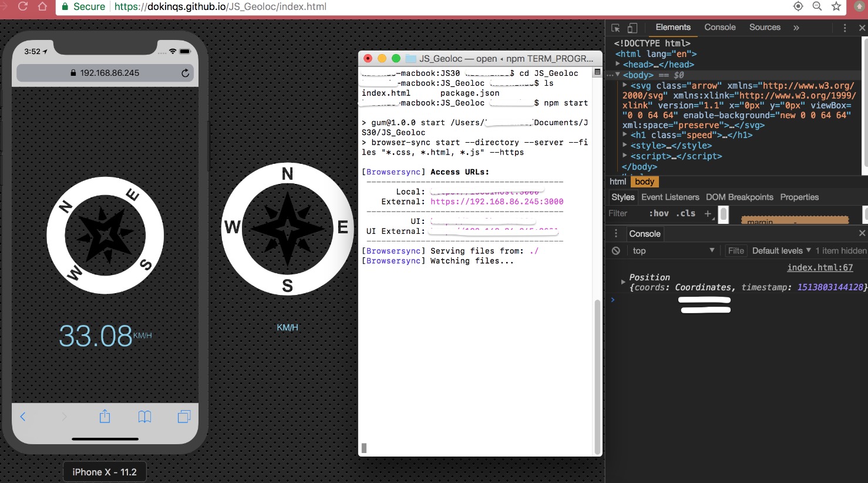
Task: Click the zoom magnifier icon in address bar
Action: click(x=817, y=6)
